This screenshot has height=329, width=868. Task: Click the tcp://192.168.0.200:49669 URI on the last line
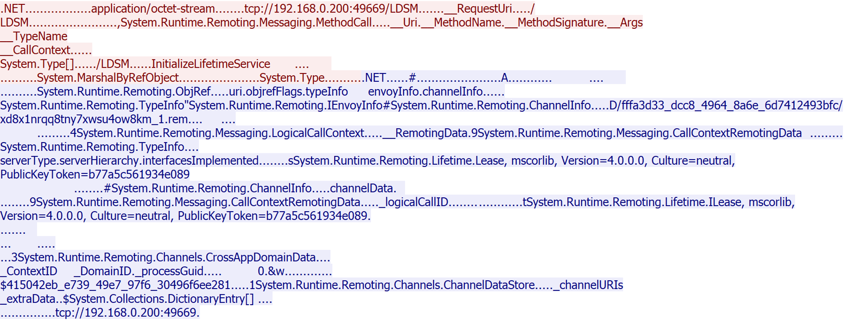pos(126,313)
